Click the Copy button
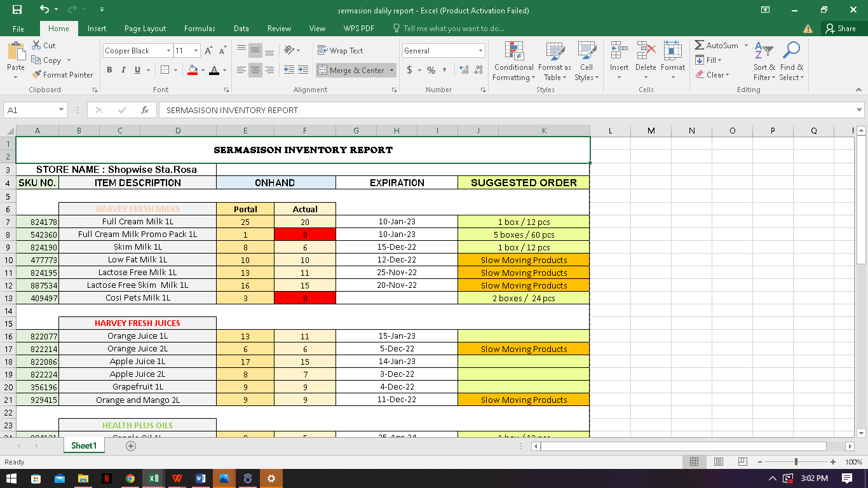Screen dimensions: 868x488 pos(47,60)
